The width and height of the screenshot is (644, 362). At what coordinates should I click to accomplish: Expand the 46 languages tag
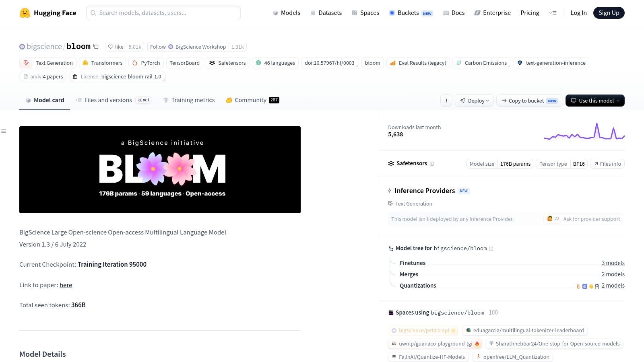pyautogui.click(x=275, y=63)
